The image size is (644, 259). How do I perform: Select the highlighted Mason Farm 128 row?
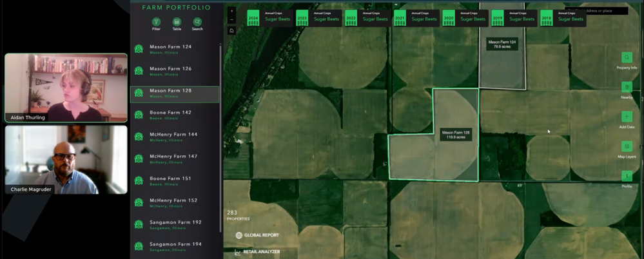point(175,94)
